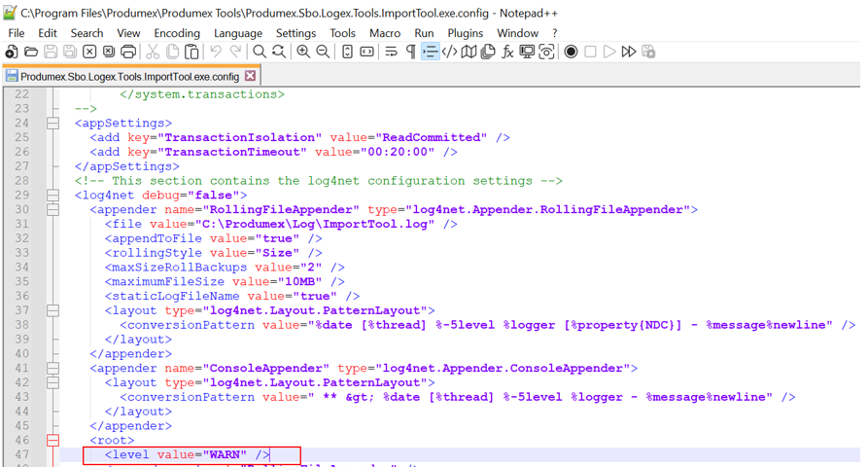This screenshot has width=868, height=467.
Task: Open the Search menu
Action: 87,33
